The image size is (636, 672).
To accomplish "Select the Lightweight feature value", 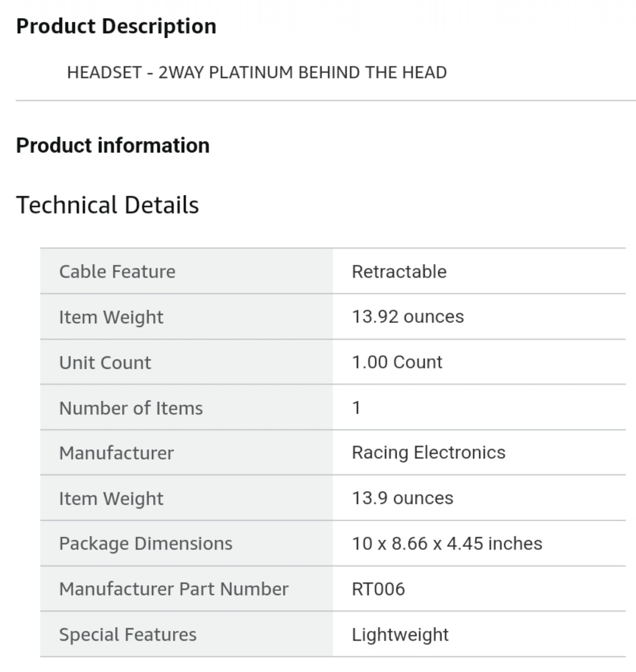I will point(400,634).
